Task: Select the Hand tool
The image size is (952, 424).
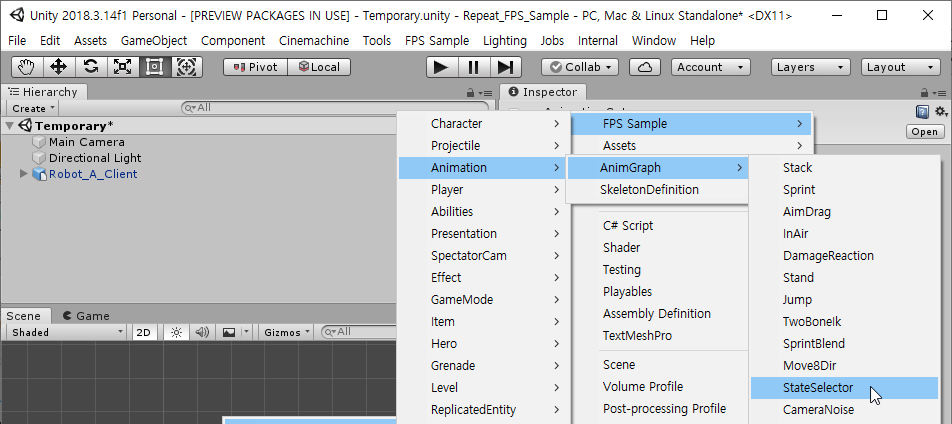Action: [x=26, y=67]
